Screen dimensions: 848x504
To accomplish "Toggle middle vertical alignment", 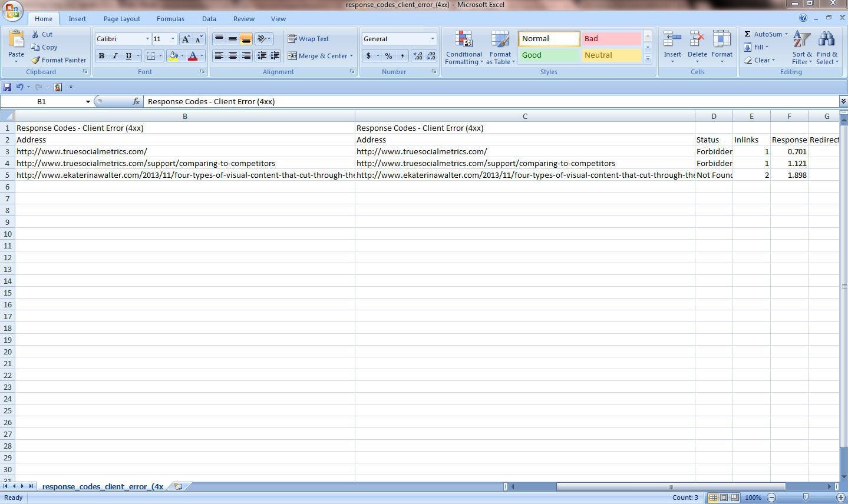I will click(233, 39).
